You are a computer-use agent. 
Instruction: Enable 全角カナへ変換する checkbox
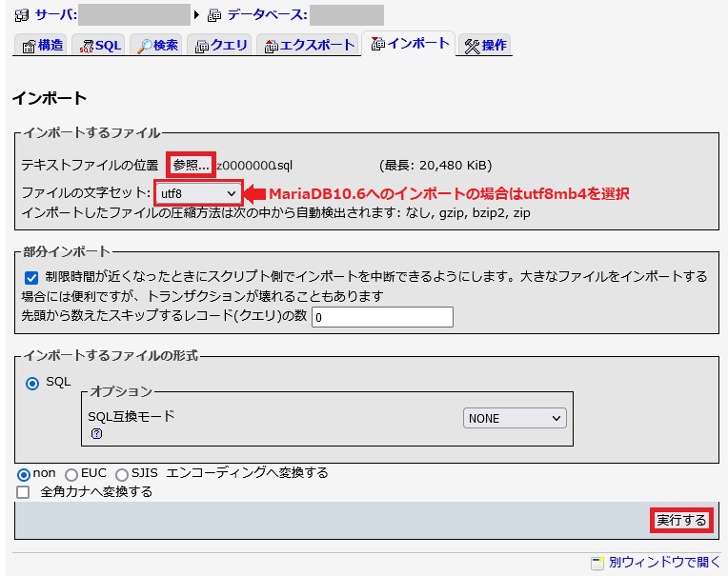click(x=23, y=492)
